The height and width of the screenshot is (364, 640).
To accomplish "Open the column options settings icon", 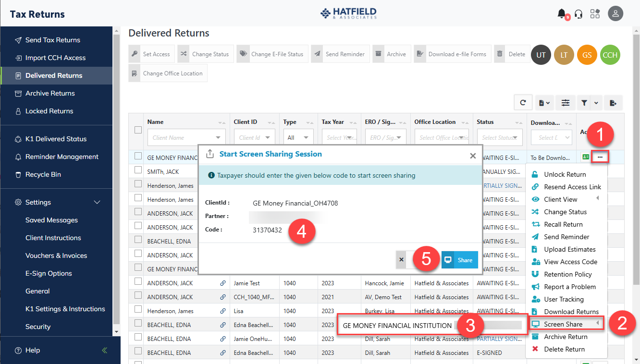I will point(566,102).
